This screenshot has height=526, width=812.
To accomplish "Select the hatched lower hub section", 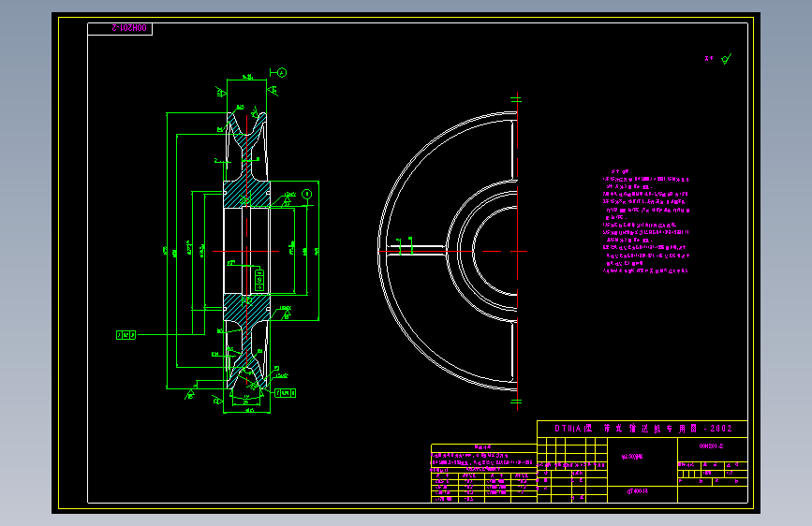I will point(246,307).
